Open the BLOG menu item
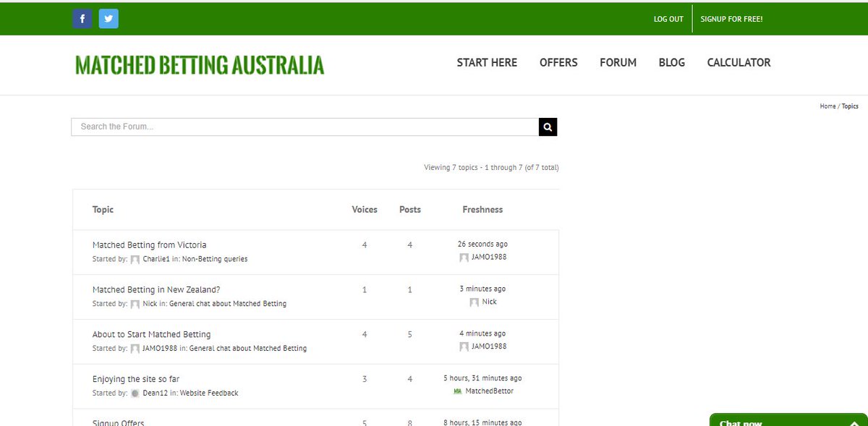This screenshot has width=868, height=426. (x=671, y=63)
